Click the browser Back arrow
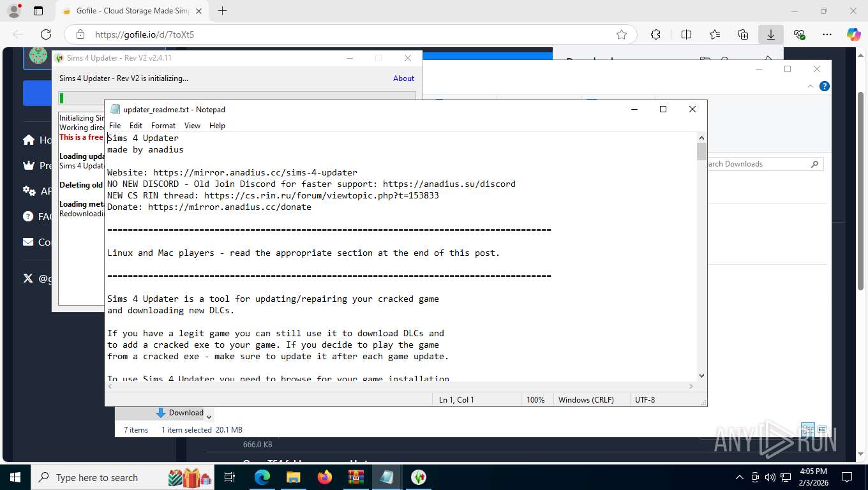 click(18, 34)
